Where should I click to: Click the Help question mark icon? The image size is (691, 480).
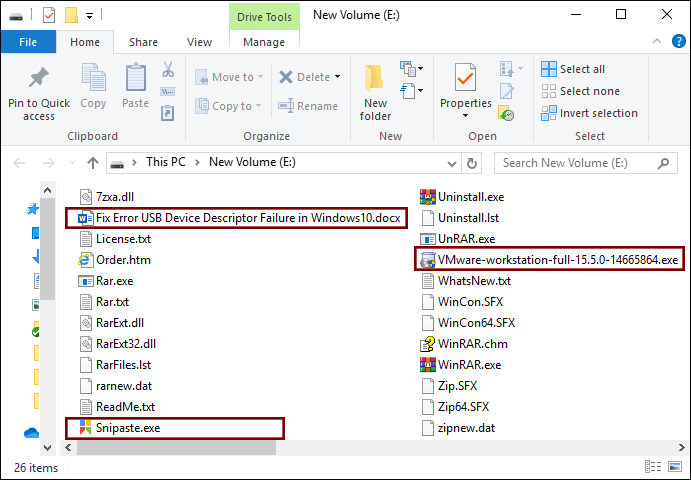point(679,41)
